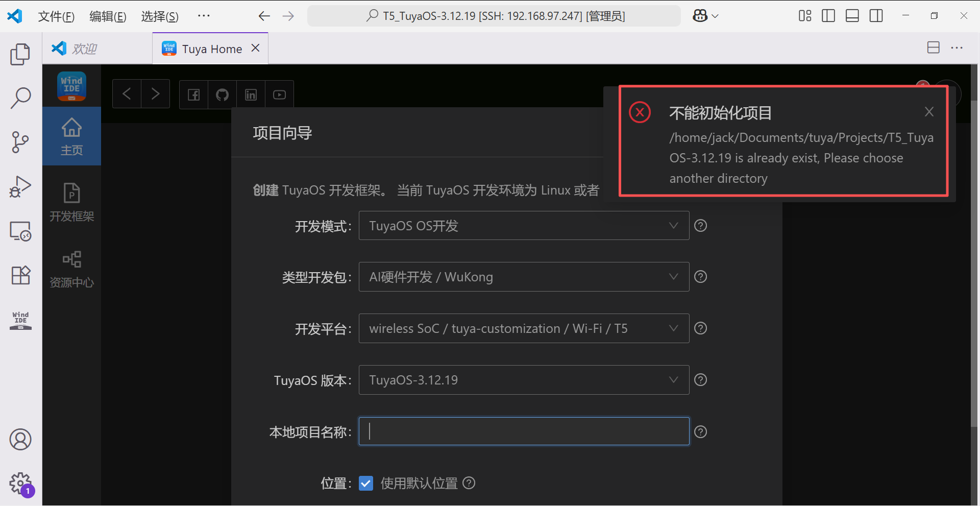Open 选择(S) menu

tap(160, 16)
